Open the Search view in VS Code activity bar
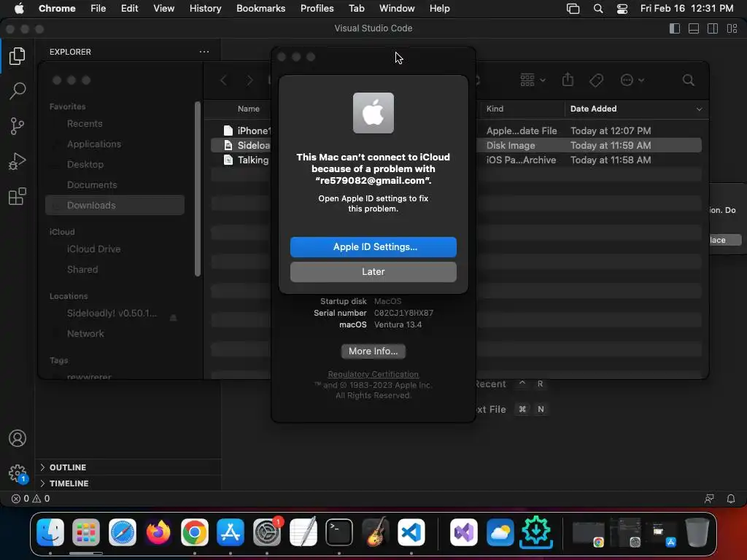This screenshot has width=747, height=560. click(x=18, y=90)
